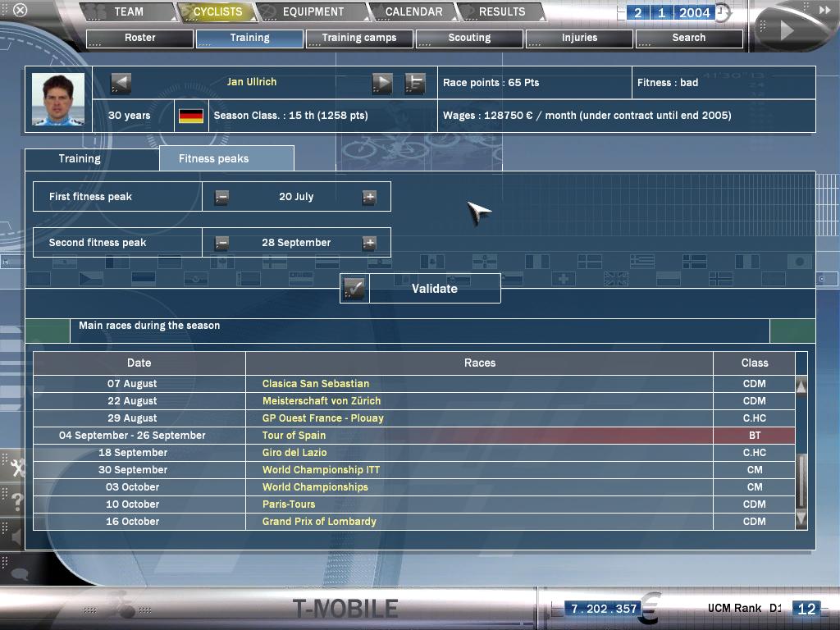Decrease first fitness peak date
The image size is (840, 630).
221,197
